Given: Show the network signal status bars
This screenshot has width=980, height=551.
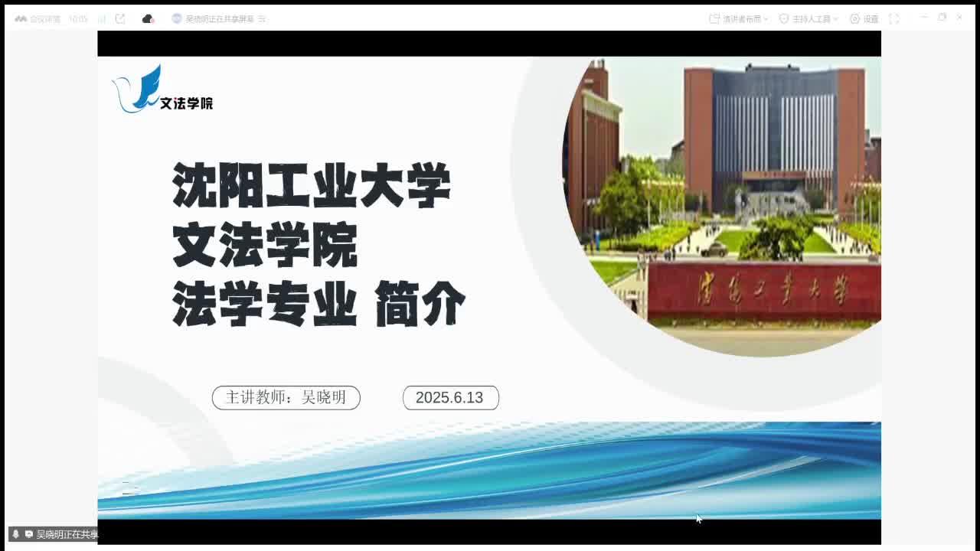Looking at the screenshot, I should tap(102, 19).
